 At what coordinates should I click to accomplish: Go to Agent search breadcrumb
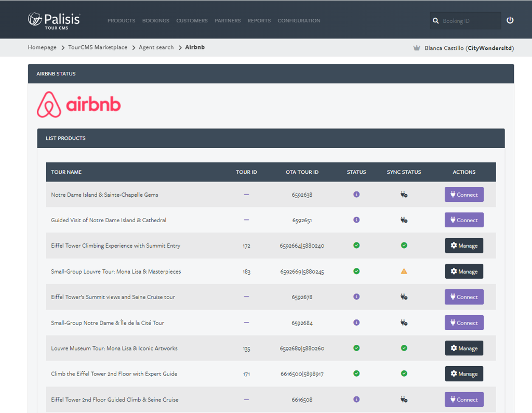[x=156, y=47]
